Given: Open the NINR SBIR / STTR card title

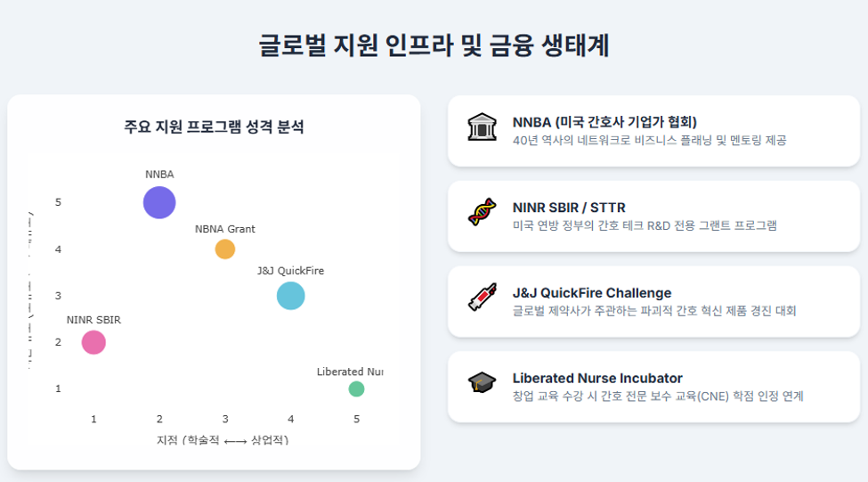Looking at the screenshot, I should click(x=569, y=208).
